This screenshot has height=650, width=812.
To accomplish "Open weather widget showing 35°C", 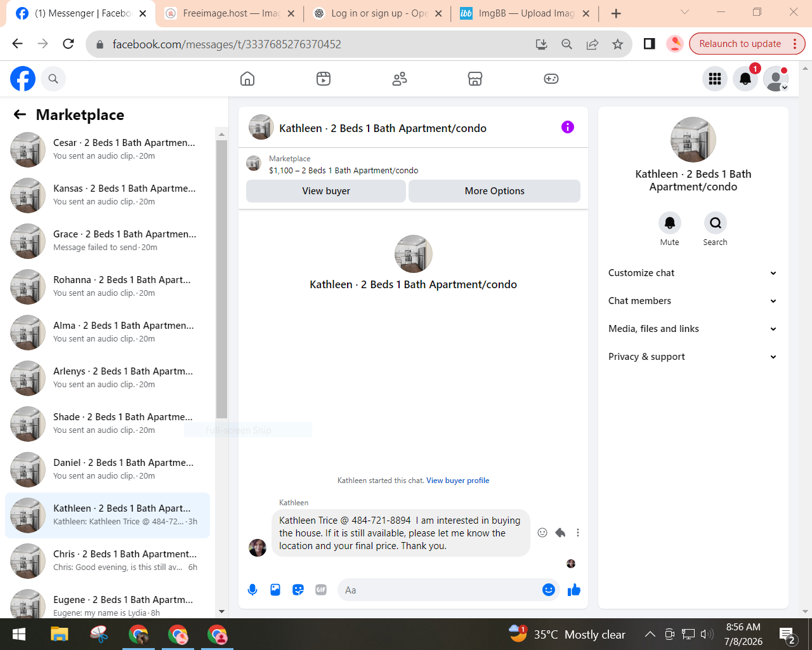I will [x=567, y=634].
